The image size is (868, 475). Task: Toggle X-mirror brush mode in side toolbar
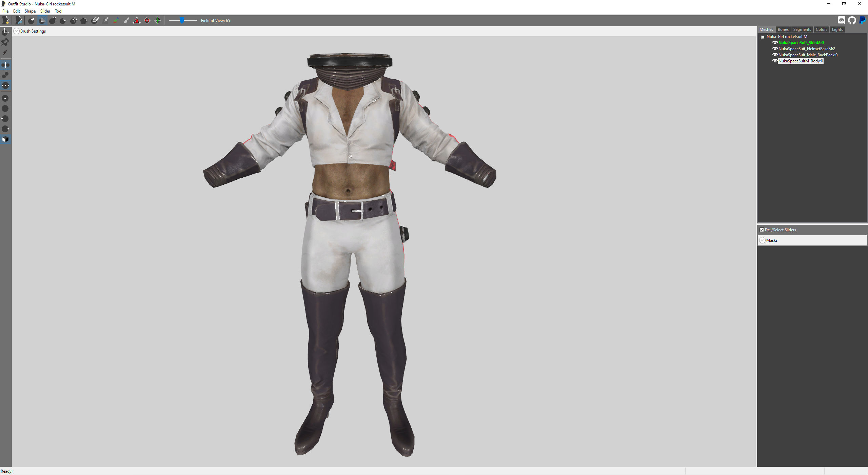tap(5, 65)
